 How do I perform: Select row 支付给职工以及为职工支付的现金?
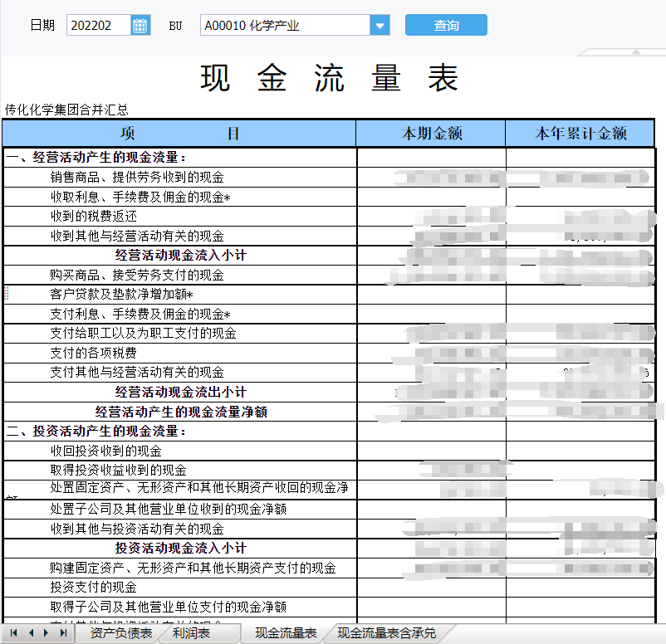[x=329, y=334]
